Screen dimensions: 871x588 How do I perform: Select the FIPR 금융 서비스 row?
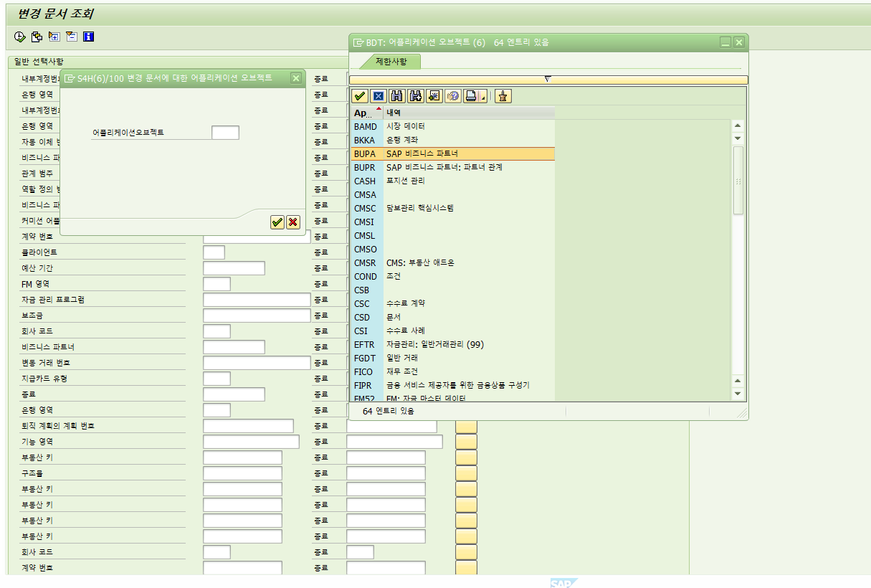click(453, 385)
